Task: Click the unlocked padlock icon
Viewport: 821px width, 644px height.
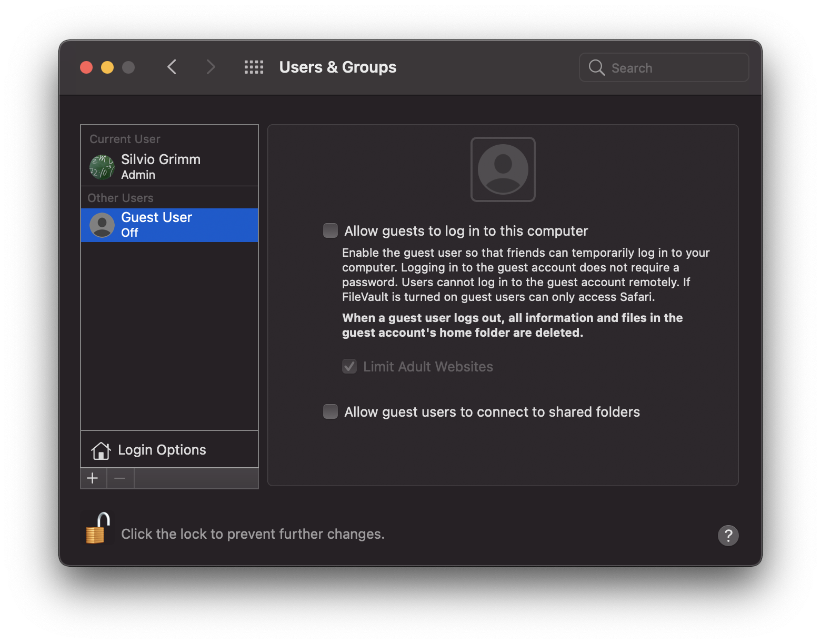Action: tap(97, 528)
